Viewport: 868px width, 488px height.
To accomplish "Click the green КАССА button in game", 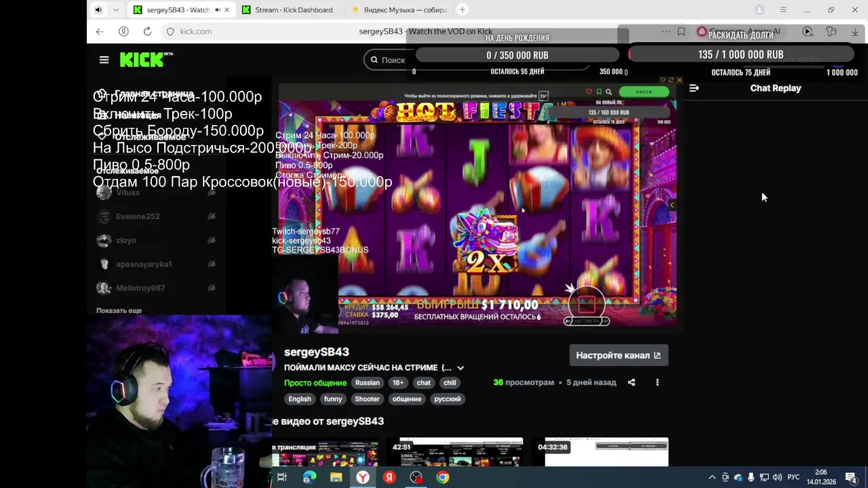I will pyautogui.click(x=644, y=91).
